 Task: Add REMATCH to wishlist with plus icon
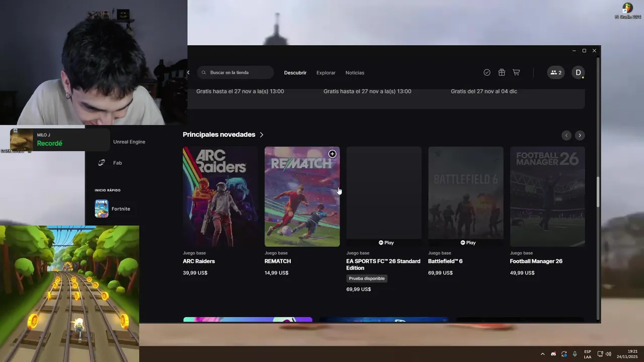[x=332, y=154]
